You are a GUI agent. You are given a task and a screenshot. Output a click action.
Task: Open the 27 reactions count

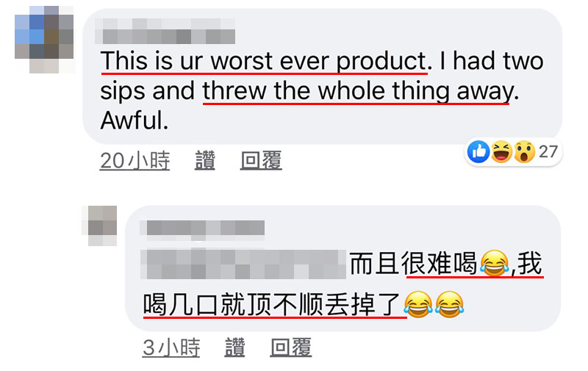[x=548, y=152]
